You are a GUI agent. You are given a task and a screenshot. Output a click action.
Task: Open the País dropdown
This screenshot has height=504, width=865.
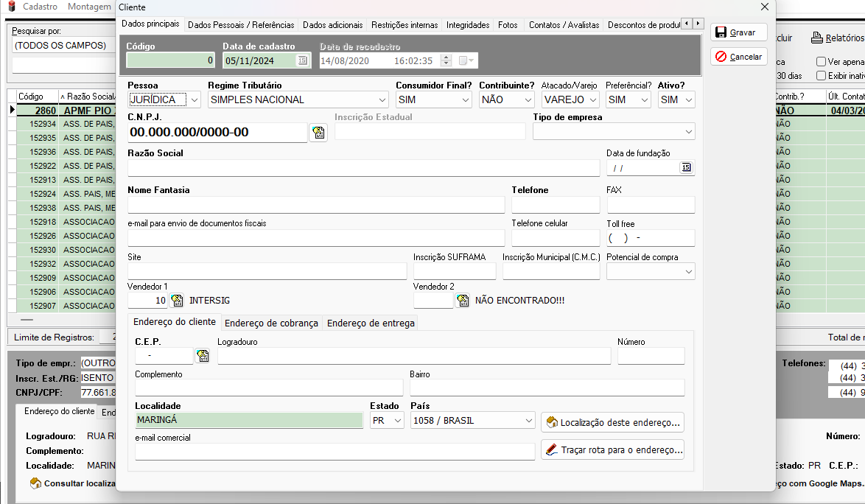point(528,421)
